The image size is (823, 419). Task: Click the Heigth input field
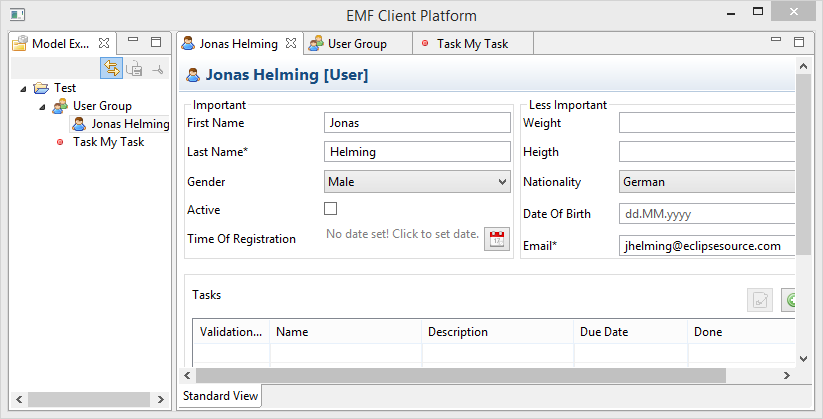click(707, 152)
